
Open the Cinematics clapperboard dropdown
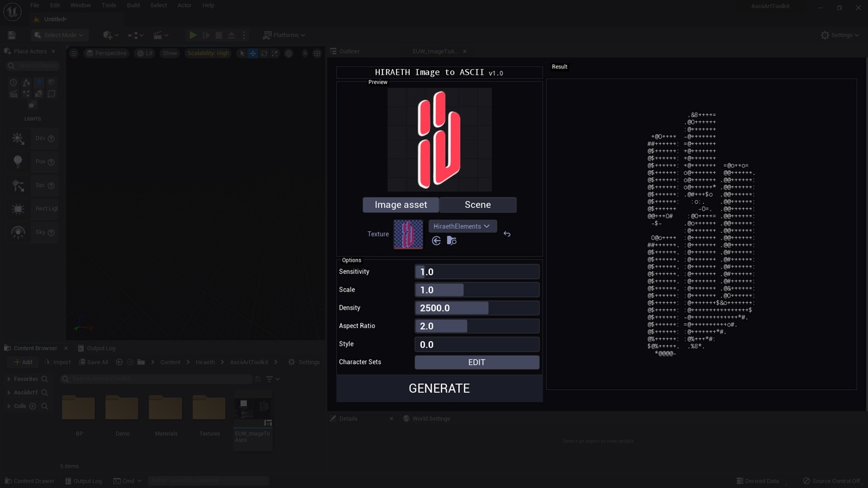pyautogui.click(x=161, y=35)
